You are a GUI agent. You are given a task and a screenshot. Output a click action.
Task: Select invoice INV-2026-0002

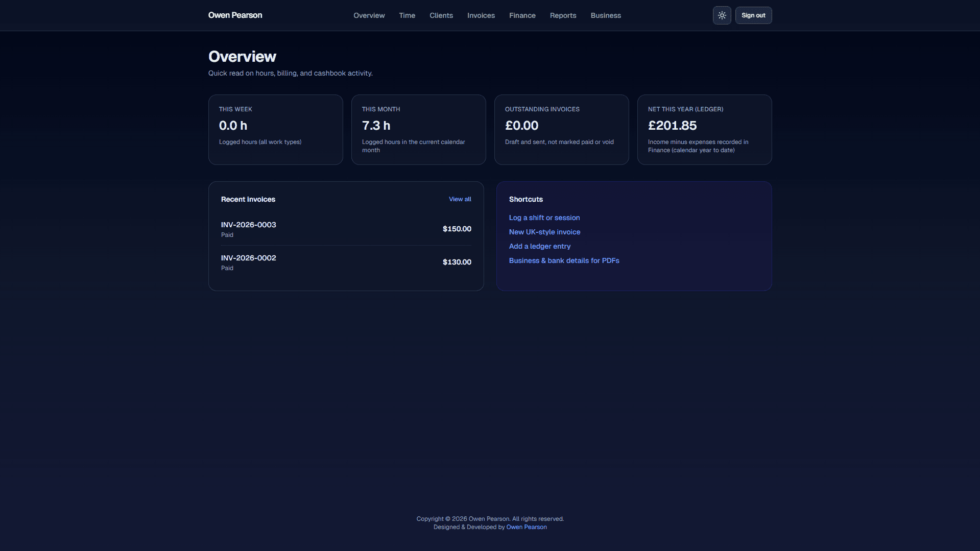click(248, 258)
